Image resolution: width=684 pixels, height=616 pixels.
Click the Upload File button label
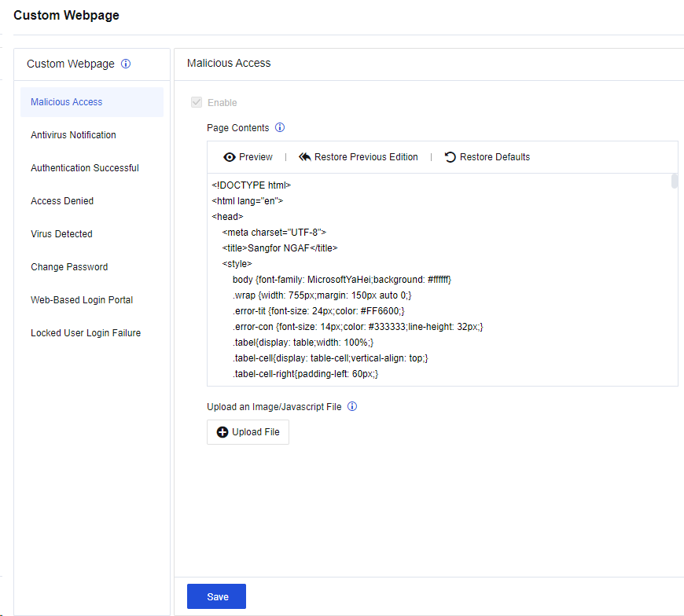256,432
